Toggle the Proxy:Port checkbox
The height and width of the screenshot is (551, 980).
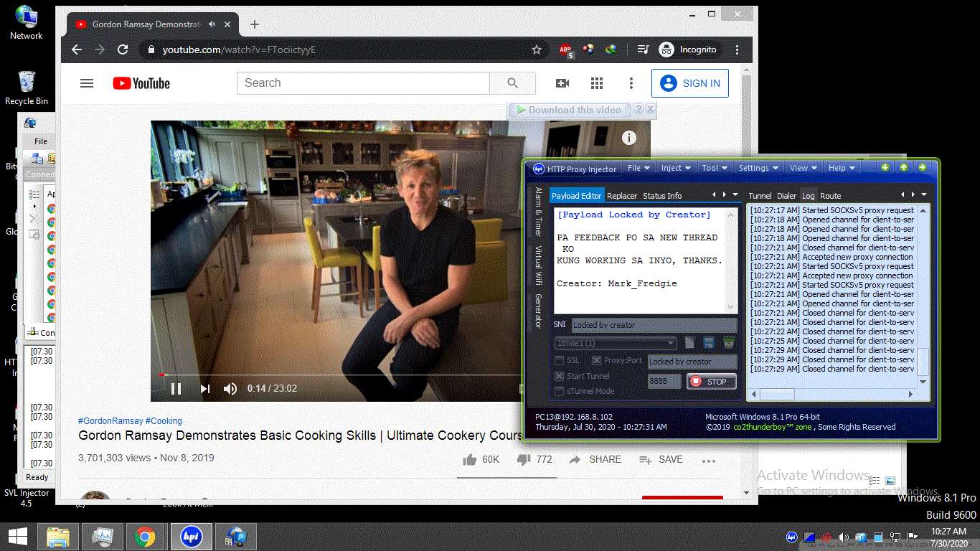pos(596,360)
